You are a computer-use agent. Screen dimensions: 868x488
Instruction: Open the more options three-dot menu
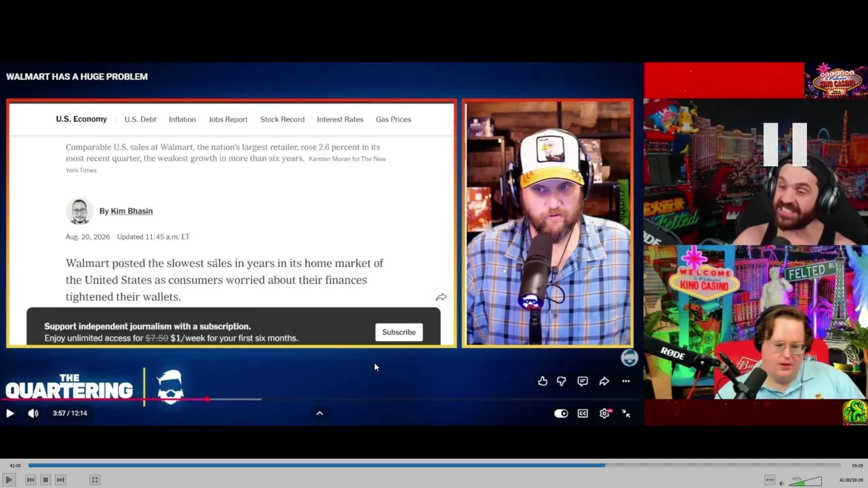tap(626, 381)
